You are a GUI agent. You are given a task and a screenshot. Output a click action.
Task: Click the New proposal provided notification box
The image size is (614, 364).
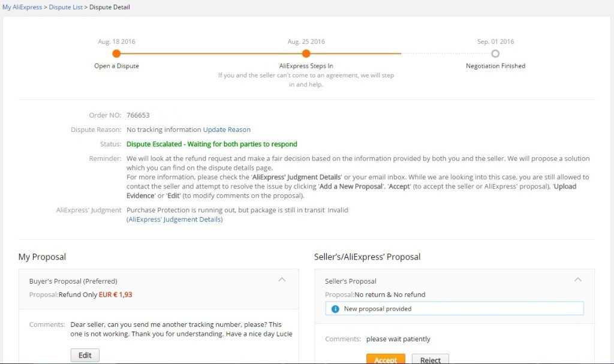[x=454, y=309]
